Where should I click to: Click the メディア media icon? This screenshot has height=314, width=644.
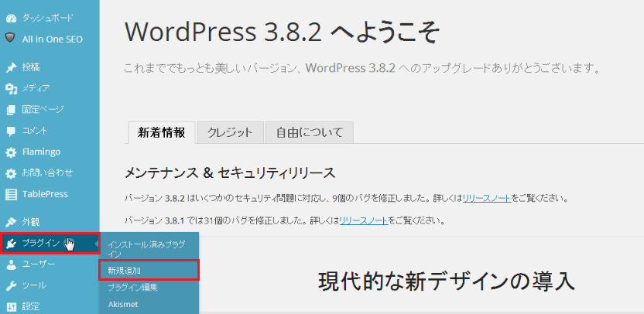click(11, 89)
